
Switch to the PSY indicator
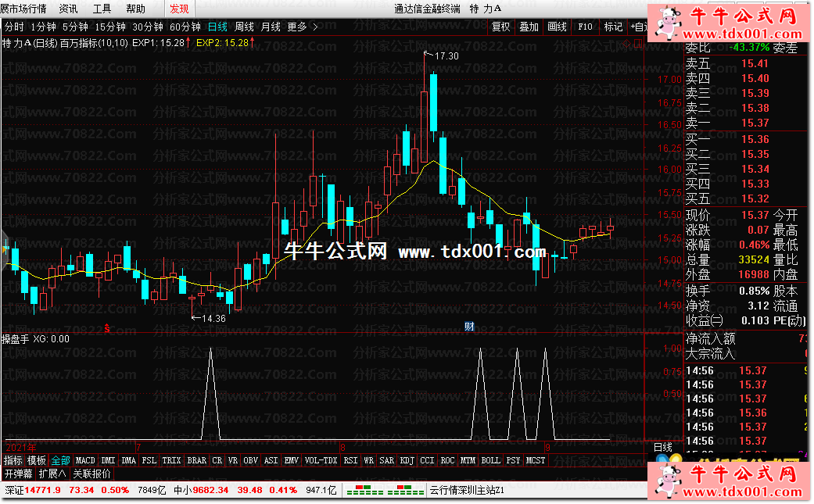coord(513,460)
